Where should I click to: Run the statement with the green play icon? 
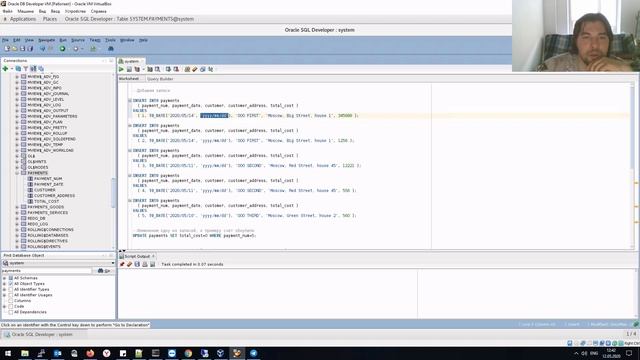coord(121,69)
